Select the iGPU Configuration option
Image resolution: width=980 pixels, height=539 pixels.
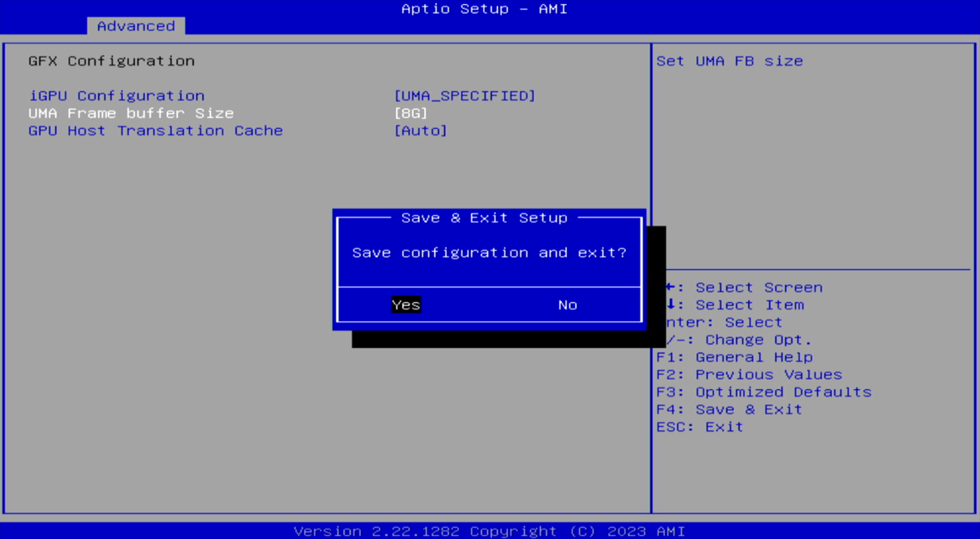pos(117,96)
